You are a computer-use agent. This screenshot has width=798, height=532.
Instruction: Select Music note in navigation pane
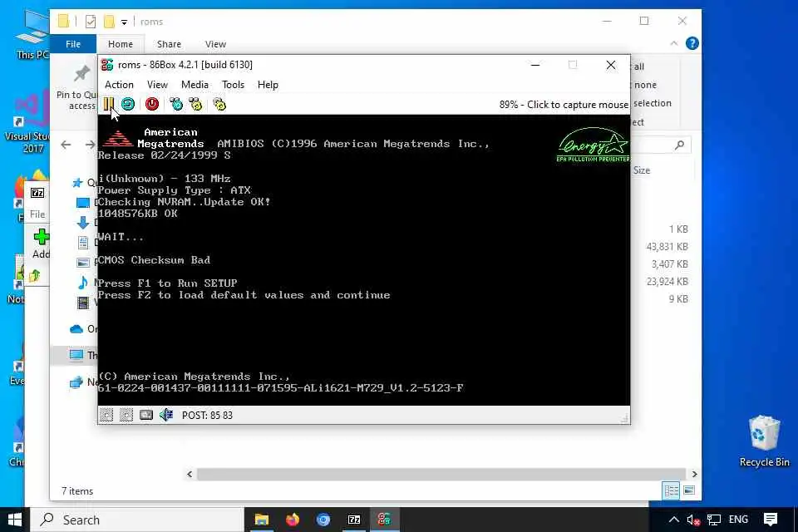[82, 282]
